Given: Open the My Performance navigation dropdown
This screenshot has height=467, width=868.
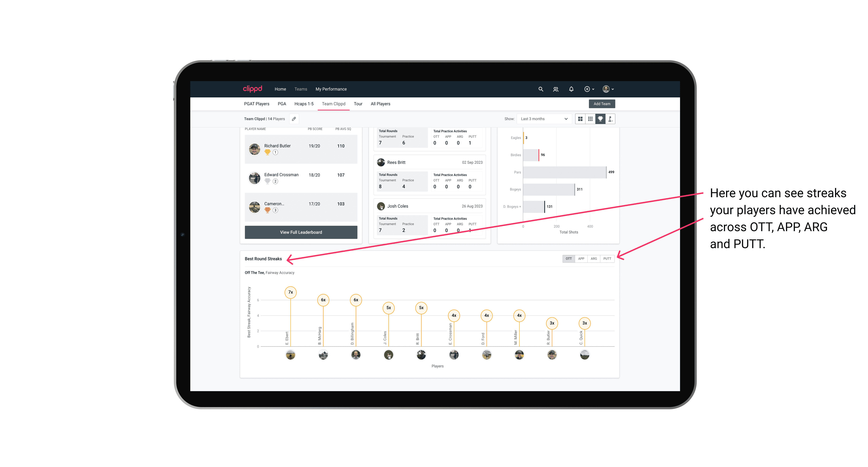Looking at the screenshot, I should tap(332, 89).
